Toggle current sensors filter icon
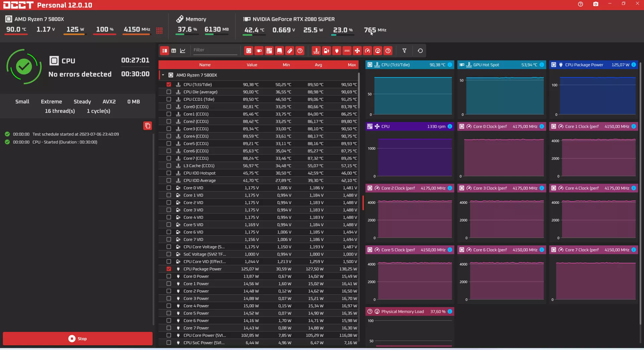644x350 pixels. click(x=347, y=51)
